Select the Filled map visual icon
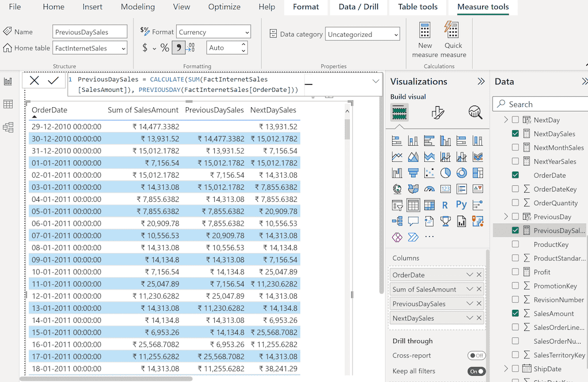The width and height of the screenshot is (588, 382). (412, 189)
